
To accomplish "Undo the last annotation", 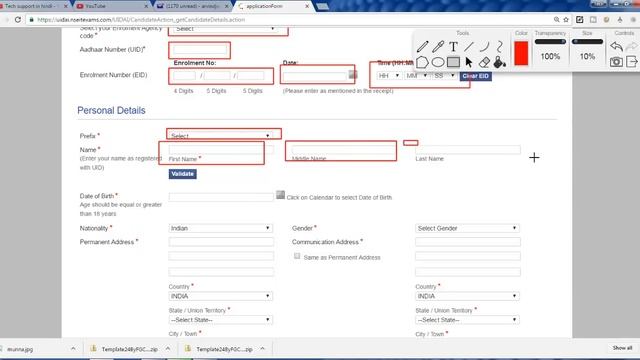I will [x=616, y=46].
